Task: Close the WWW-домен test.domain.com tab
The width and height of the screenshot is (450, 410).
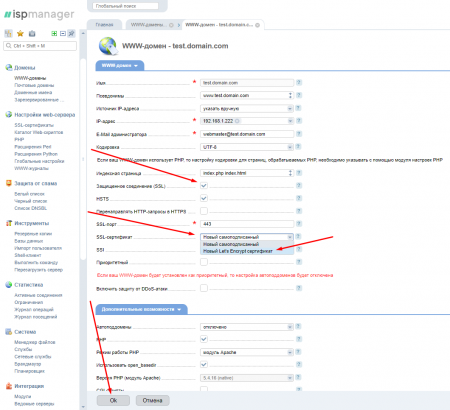Action: [x=257, y=25]
